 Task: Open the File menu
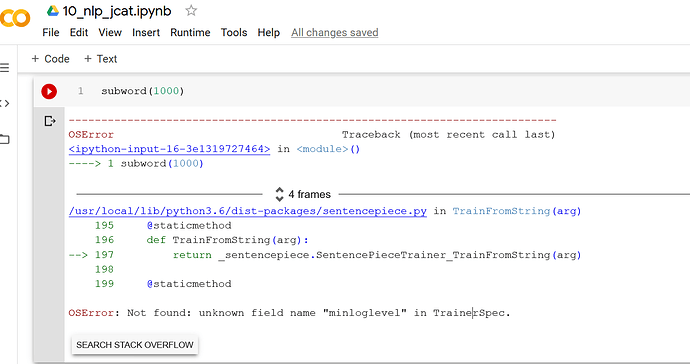click(51, 33)
